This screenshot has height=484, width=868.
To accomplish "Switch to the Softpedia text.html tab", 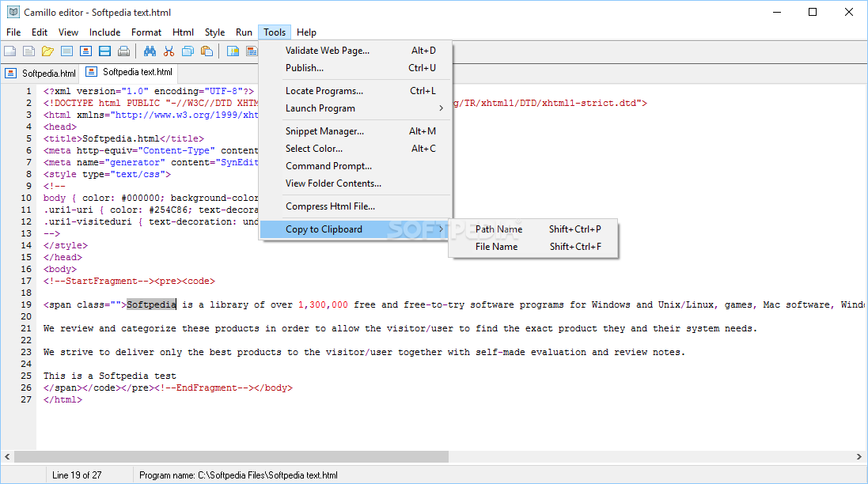I will pos(130,72).
